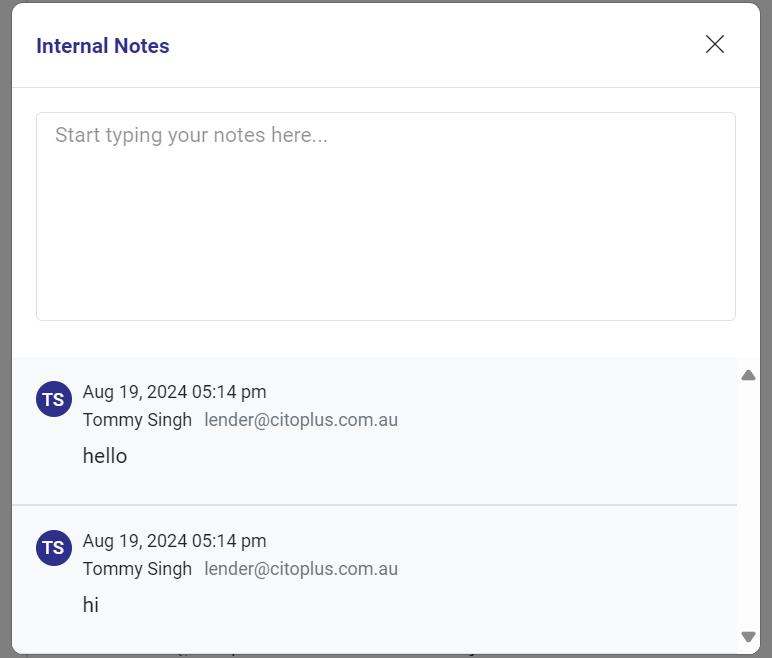This screenshot has width=772, height=658.
Task: Close the Internal Notes dialog
Action: click(714, 44)
